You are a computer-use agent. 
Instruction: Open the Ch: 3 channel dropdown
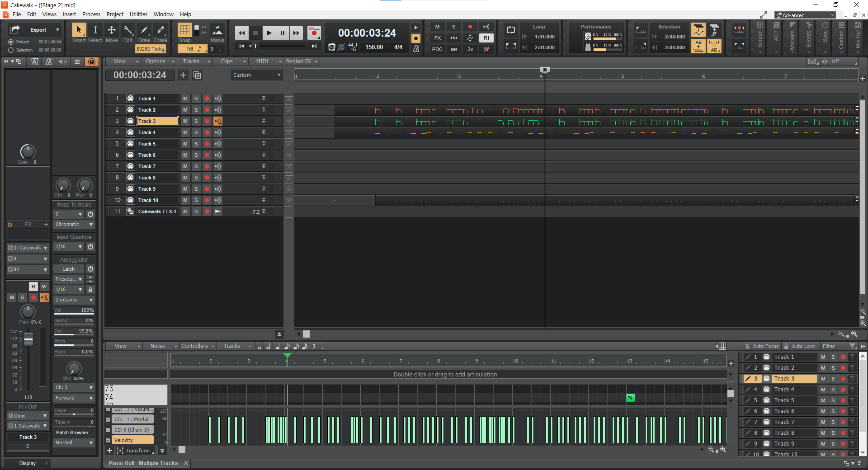(74, 388)
